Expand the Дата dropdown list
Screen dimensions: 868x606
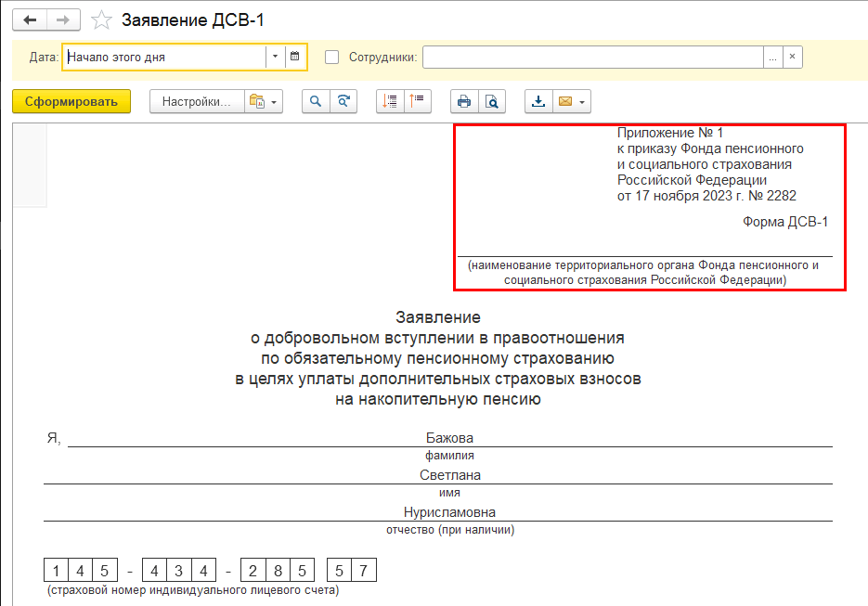click(x=275, y=57)
